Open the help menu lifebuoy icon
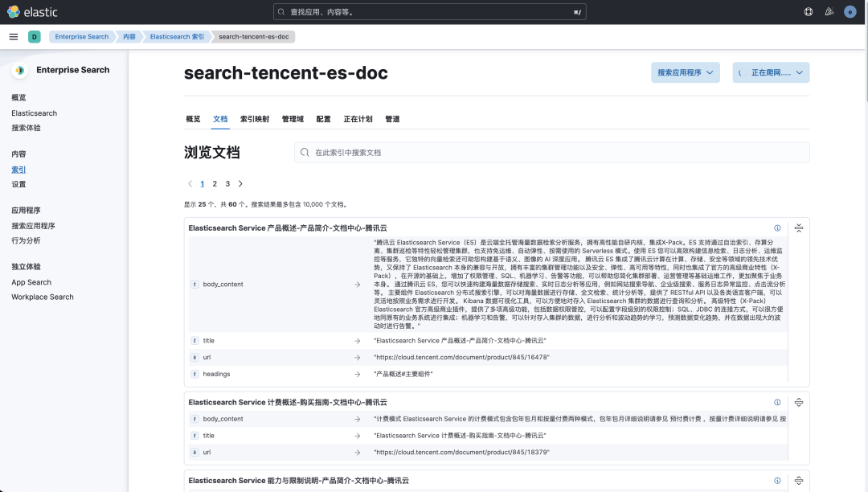This screenshot has width=868, height=492. point(809,11)
